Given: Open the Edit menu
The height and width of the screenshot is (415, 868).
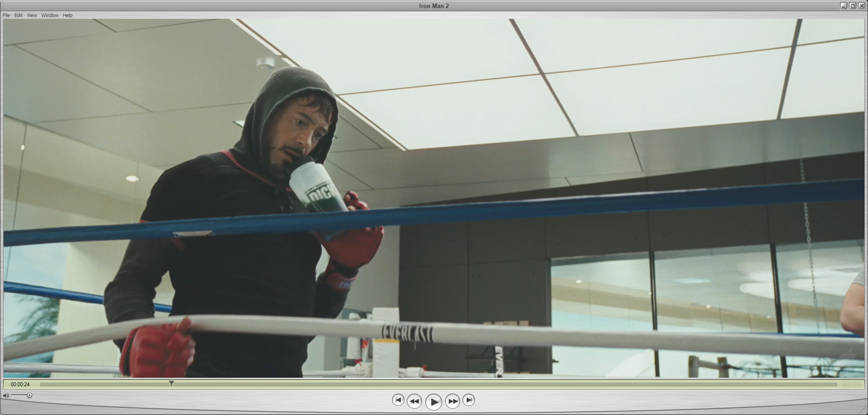Looking at the screenshot, I should (x=18, y=15).
